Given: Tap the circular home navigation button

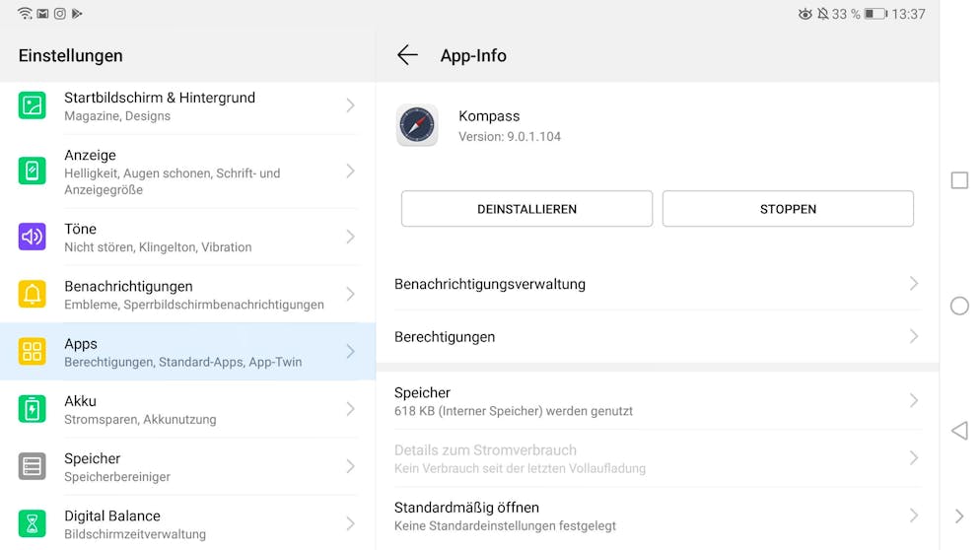Looking at the screenshot, I should point(959,306).
